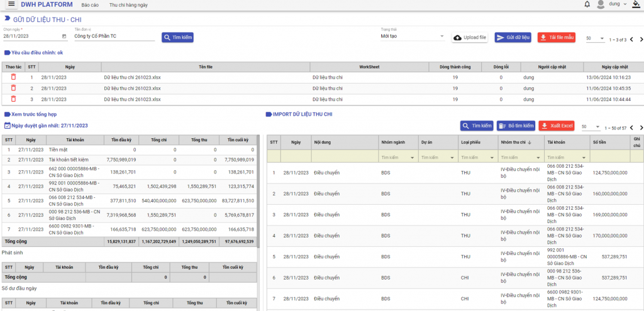The width and height of the screenshot is (644, 311).
Task: Click Tìm kiếm button in import section
Action: click(x=477, y=126)
